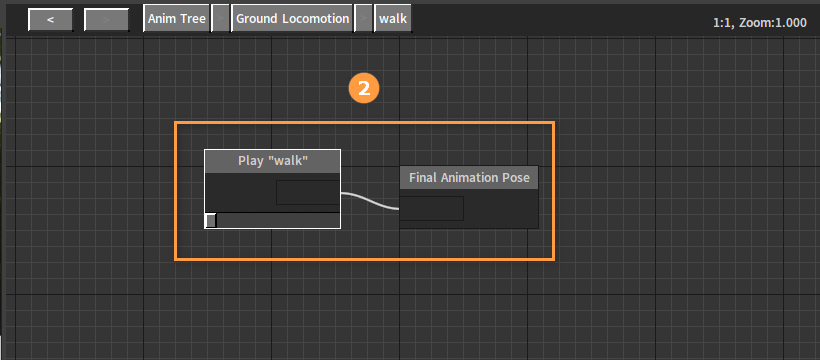Click the dark body of the Play "walk" node
Viewport: 820px width, 360px height.
(x=240, y=193)
